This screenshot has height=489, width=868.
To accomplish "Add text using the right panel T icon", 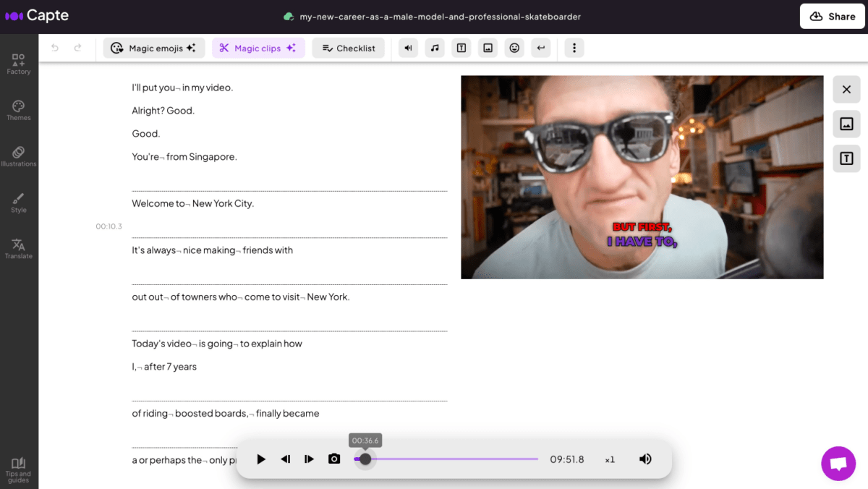I will pos(846,158).
